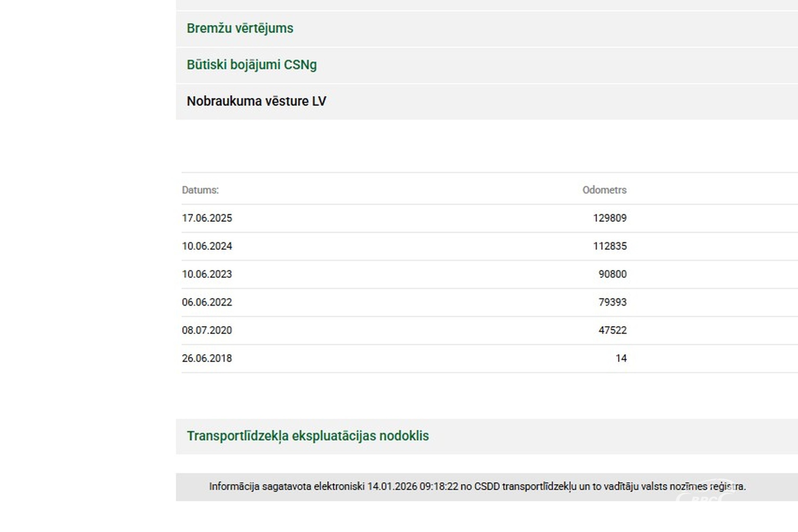Select the 10.06.2024 date entry
Screen dimensions: 798x532
pos(207,246)
